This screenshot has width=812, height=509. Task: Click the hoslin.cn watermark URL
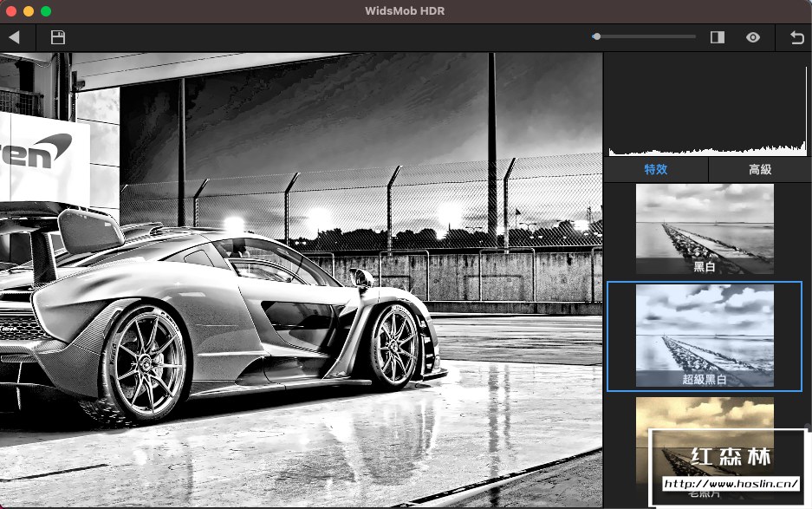tap(730, 484)
